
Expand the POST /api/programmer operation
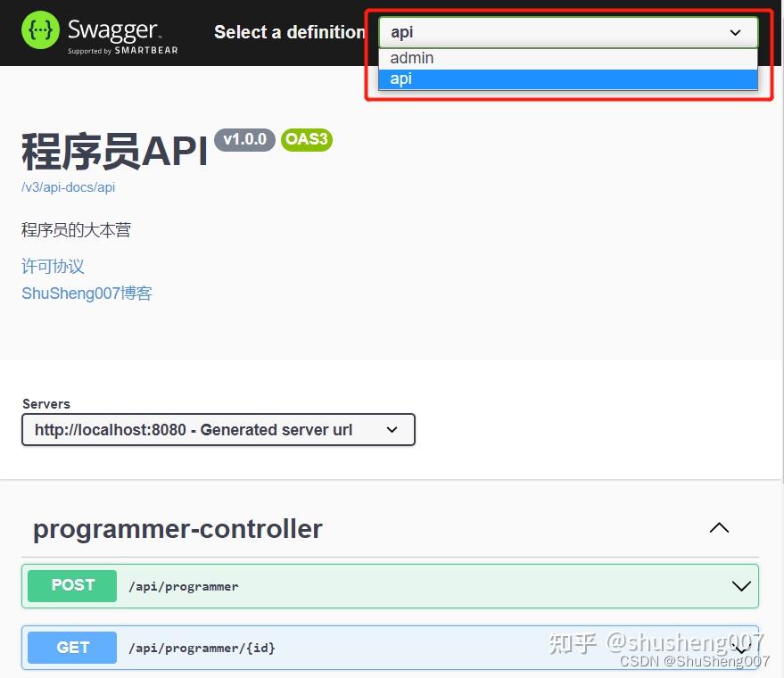(x=741, y=586)
